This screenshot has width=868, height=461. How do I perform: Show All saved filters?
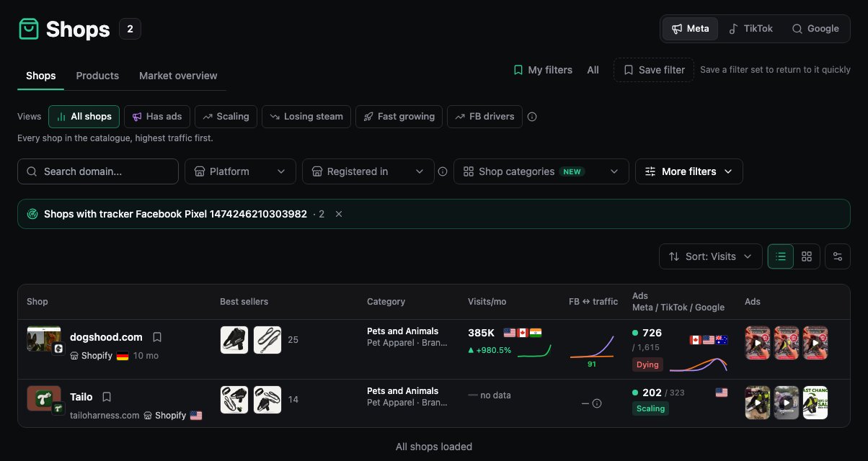(593, 70)
